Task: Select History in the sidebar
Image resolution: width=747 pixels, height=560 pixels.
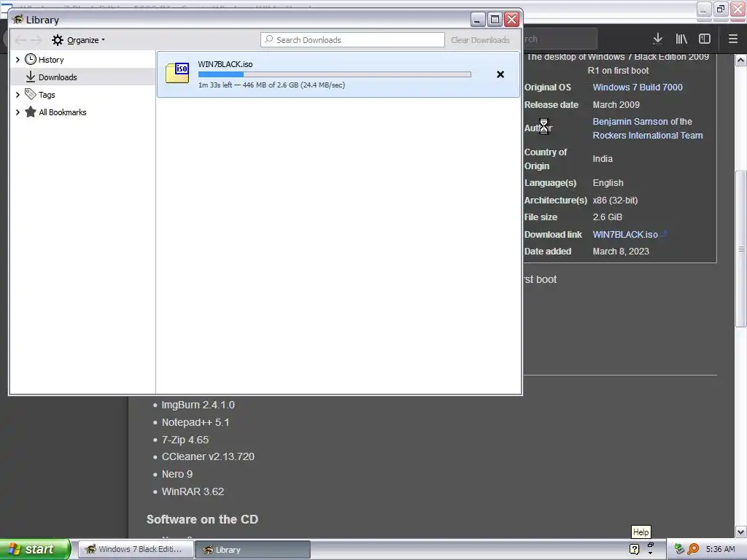Action: (x=51, y=60)
